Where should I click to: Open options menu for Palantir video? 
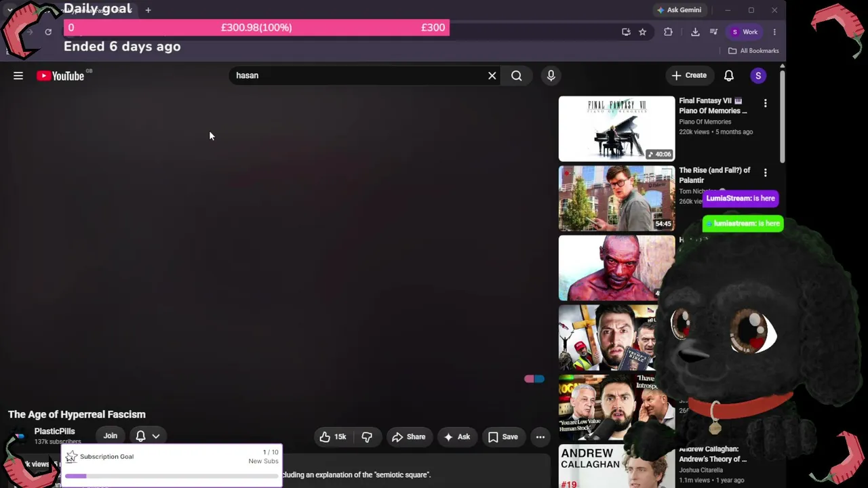766,173
